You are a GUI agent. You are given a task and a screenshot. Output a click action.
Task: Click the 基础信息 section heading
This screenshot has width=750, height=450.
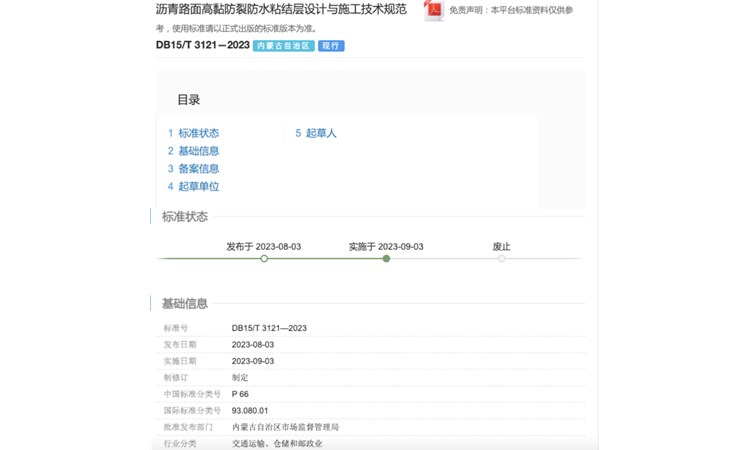point(185,304)
